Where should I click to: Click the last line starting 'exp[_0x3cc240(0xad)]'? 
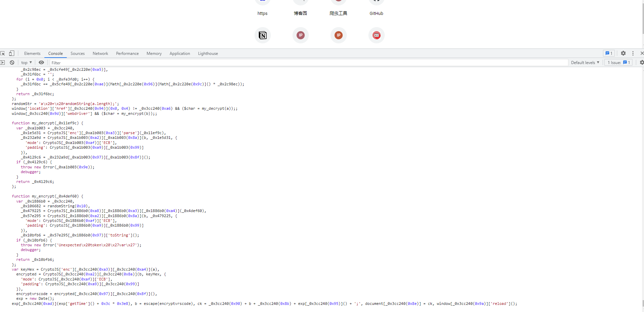264,304
